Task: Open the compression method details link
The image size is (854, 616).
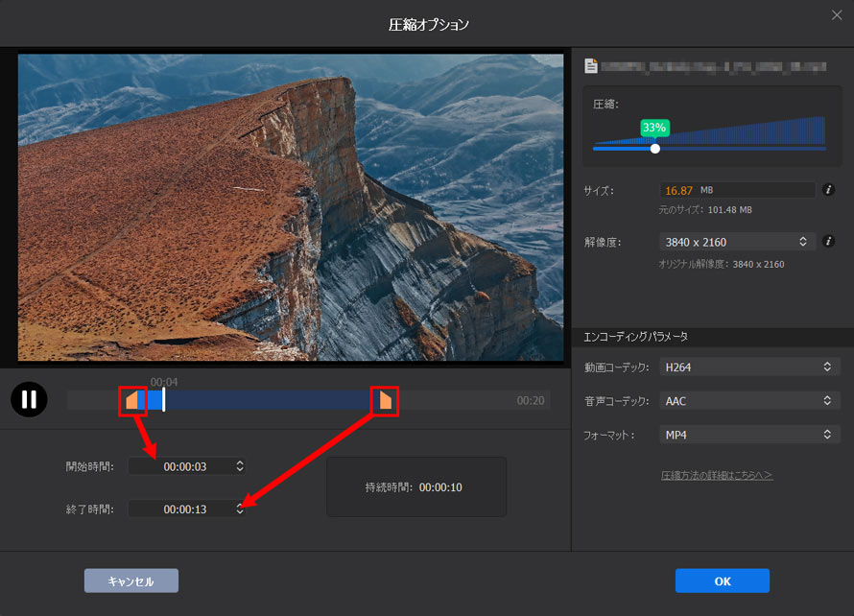Action: (x=717, y=475)
